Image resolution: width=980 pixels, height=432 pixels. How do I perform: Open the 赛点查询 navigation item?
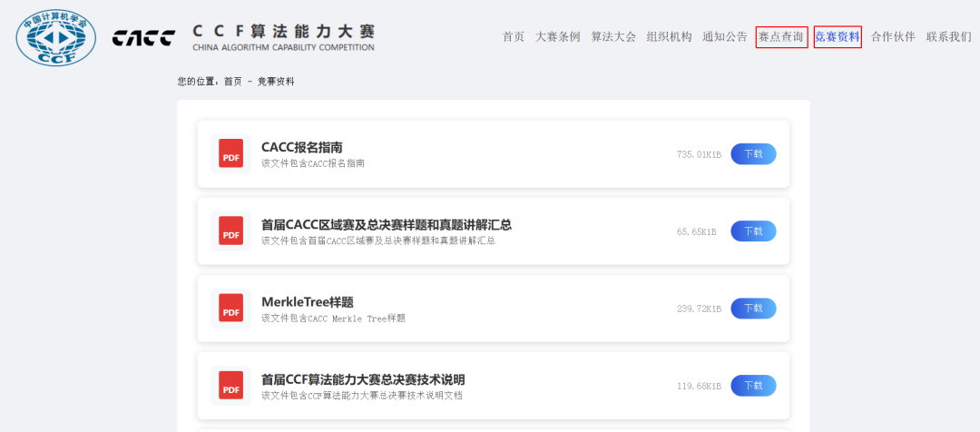tap(781, 37)
